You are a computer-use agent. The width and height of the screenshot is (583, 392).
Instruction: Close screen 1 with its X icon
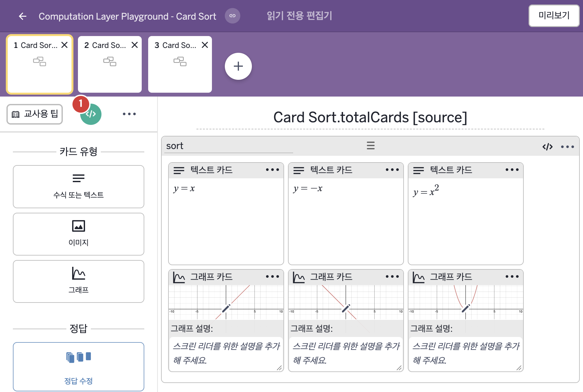point(64,45)
